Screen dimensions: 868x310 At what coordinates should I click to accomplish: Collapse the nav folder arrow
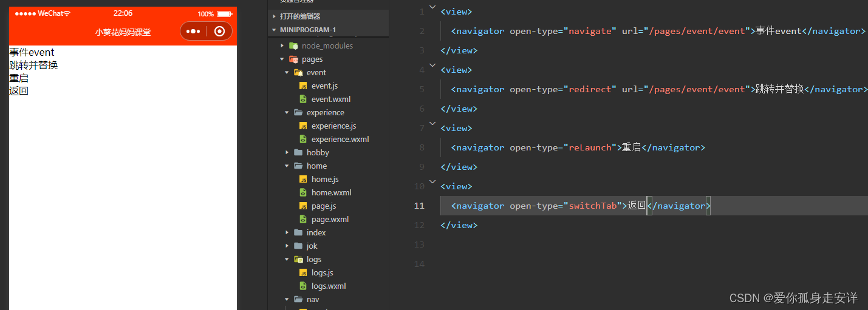287,299
